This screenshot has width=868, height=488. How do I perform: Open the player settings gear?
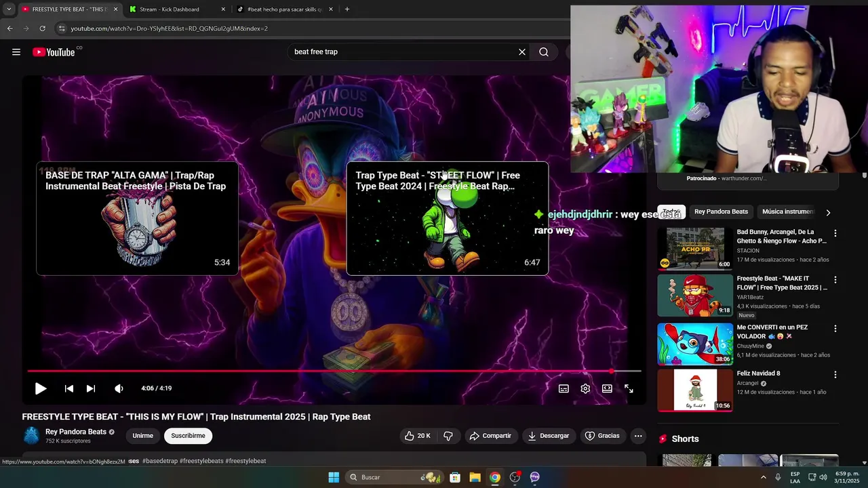pyautogui.click(x=585, y=388)
